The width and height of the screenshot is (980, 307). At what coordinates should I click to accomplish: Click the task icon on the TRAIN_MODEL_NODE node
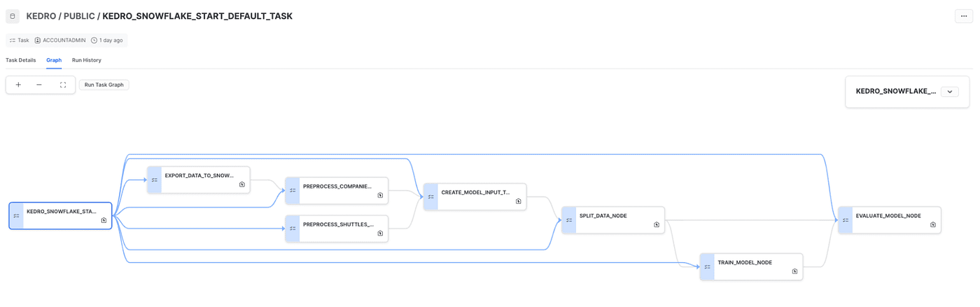click(x=707, y=267)
